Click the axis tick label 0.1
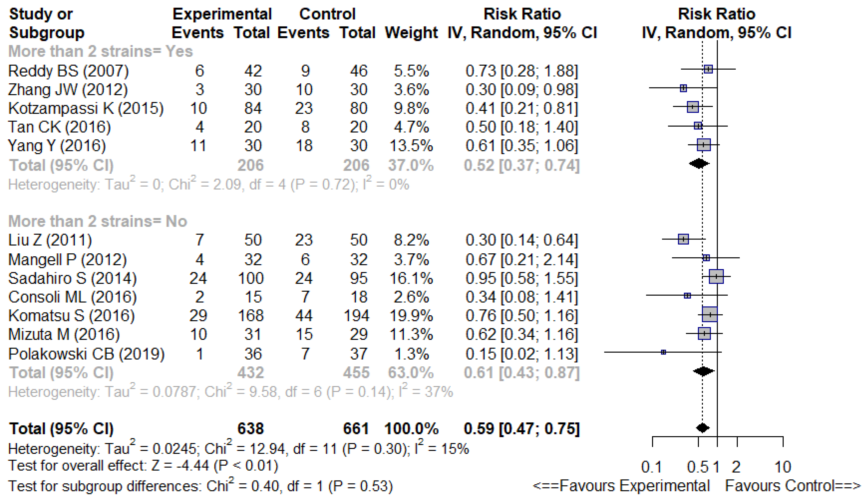 tap(651, 467)
